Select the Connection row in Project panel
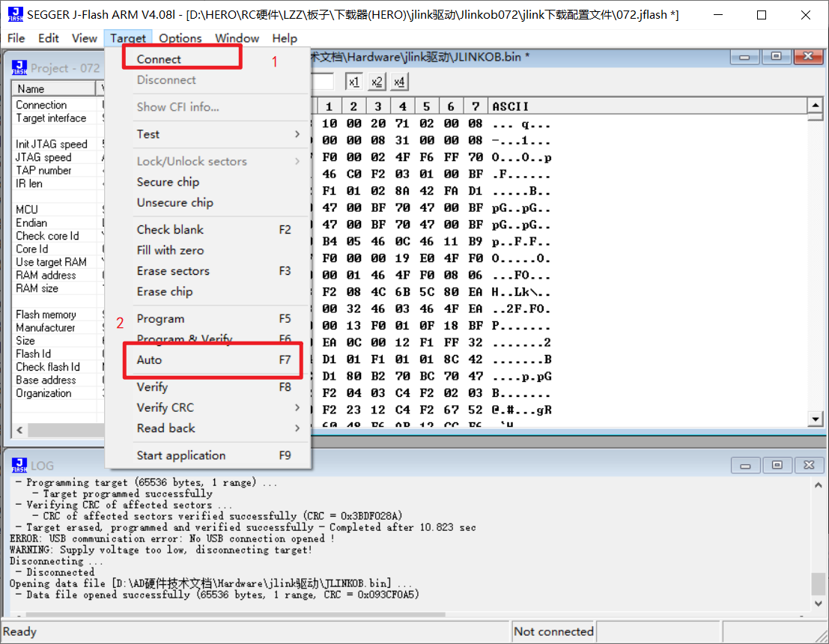 (58, 105)
